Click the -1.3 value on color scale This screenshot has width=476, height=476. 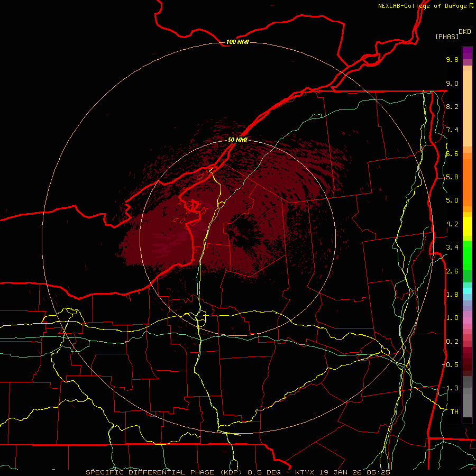[450, 388]
